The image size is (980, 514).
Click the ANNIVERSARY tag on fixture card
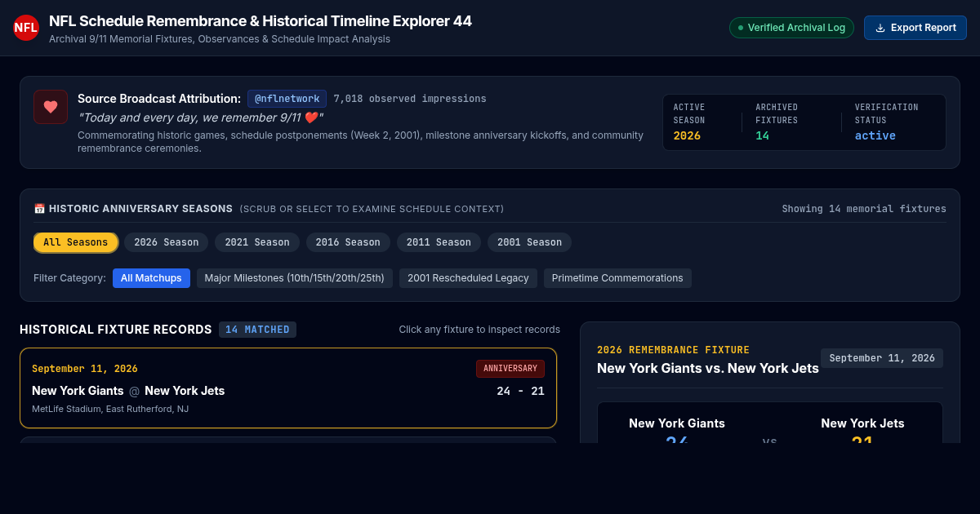click(x=510, y=369)
